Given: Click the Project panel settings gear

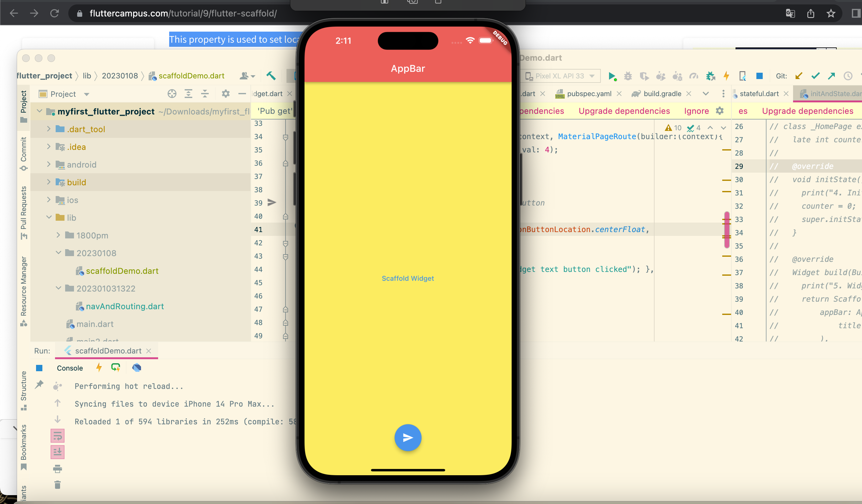Looking at the screenshot, I should [225, 94].
